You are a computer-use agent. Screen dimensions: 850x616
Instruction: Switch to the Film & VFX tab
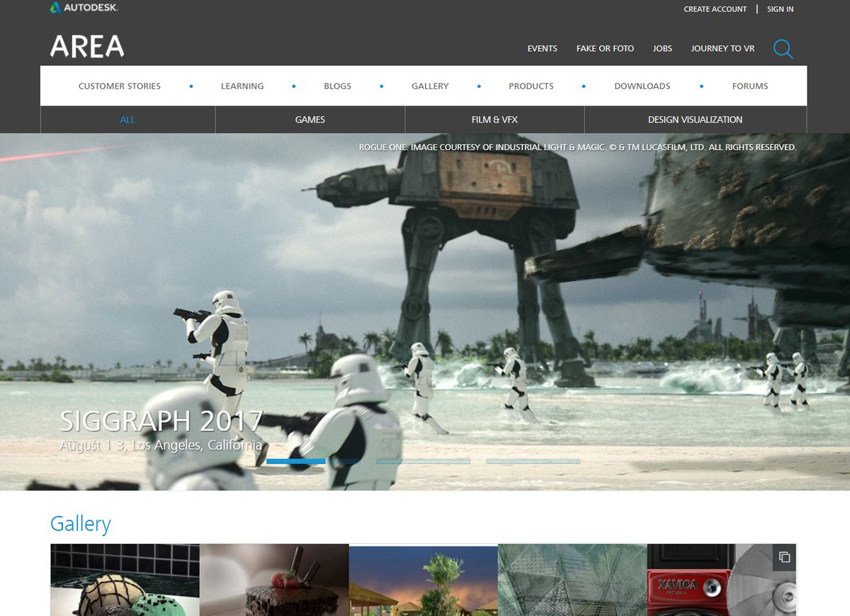tap(494, 120)
